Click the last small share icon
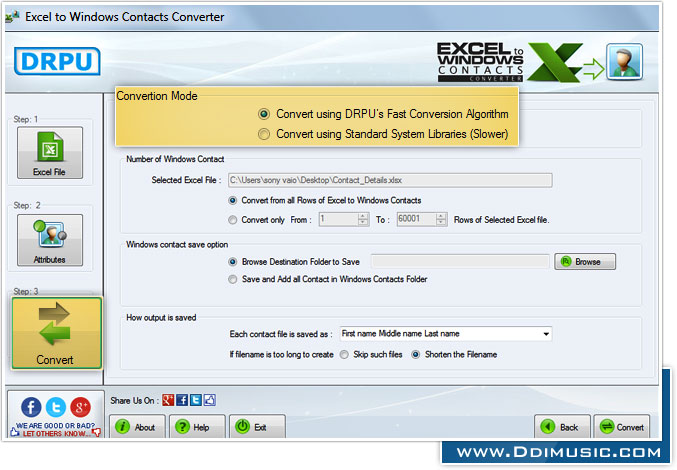 click(209, 400)
